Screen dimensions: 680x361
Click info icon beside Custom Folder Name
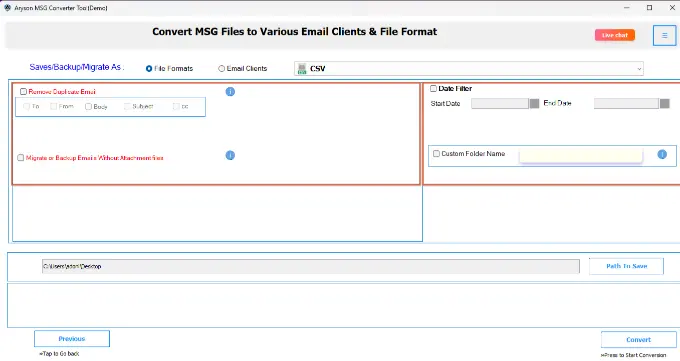[662, 154]
